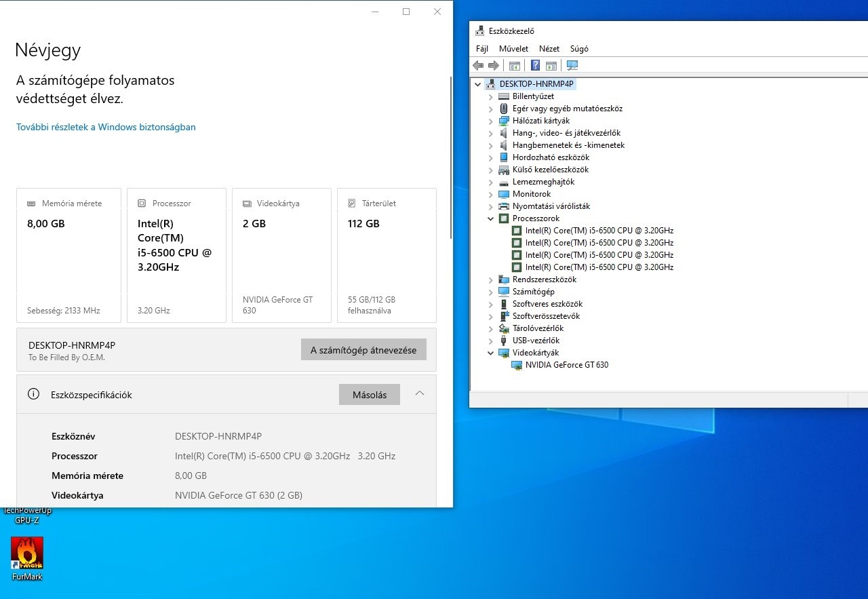Select the USB-vezérlők plug icon
The height and width of the screenshot is (599, 868).
(x=504, y=341)
